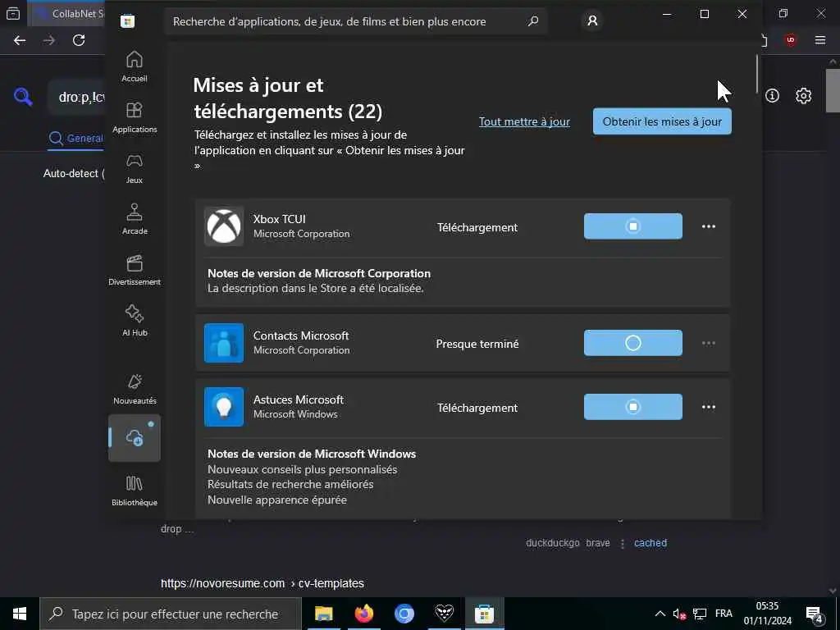Stop the Xbox TCUI download
Image resolution: width=840 pixels, height=630 pixels.
tap(633, 226)
